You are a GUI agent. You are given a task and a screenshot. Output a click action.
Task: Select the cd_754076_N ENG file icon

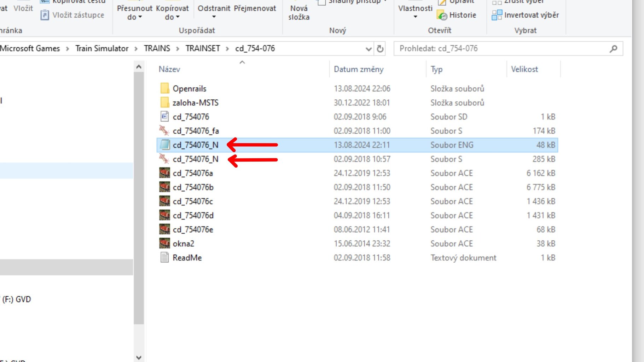pos(164,145)
